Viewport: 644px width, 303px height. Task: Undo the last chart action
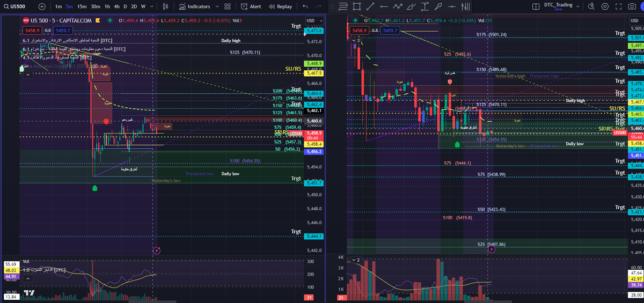tap(305, 6)
